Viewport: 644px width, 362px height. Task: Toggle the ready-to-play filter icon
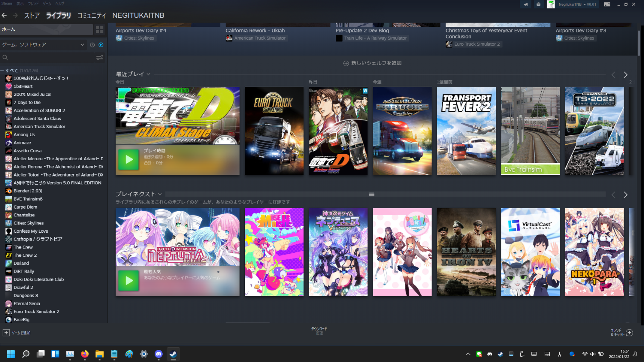pos(101,45)
